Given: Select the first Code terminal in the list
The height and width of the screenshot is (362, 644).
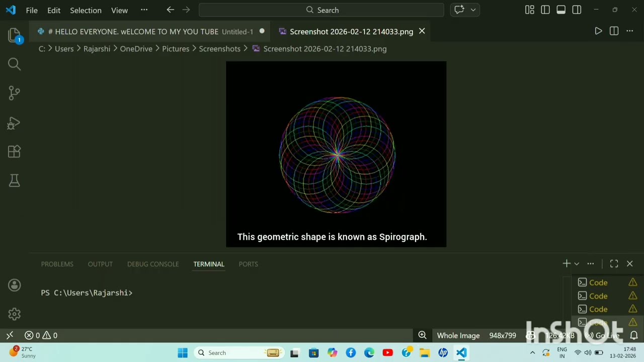Looking at the screenshot, I should [x=607, y=283].
